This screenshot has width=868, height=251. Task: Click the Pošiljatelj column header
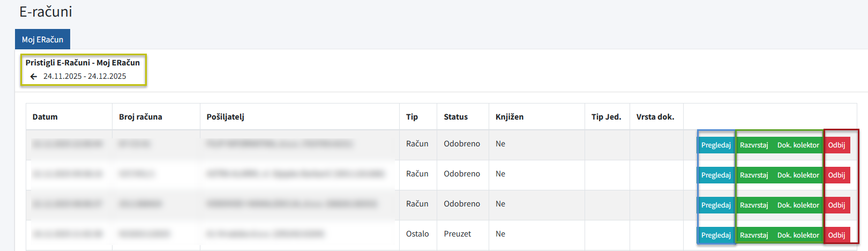[225, 117]
